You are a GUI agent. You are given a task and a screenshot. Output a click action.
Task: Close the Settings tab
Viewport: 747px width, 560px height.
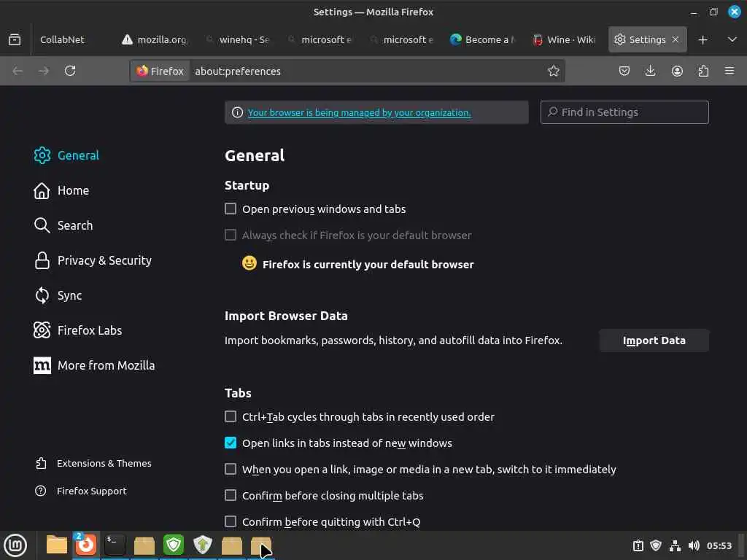675,39
